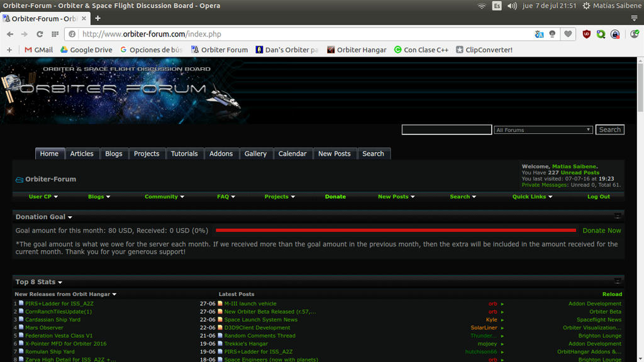644x362 pixels.
Task: Expand the User CP dropdown menu
Action: tap(43, 197)
